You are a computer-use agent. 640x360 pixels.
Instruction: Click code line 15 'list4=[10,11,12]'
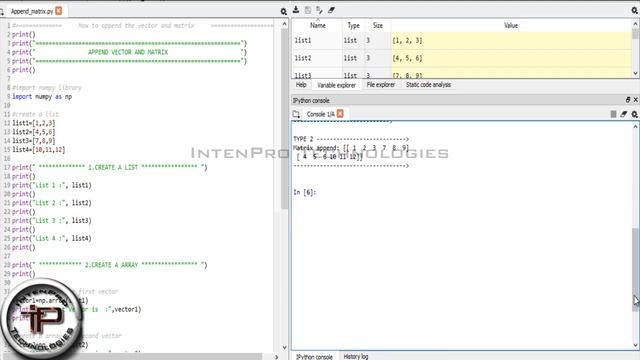click(38, 150)
